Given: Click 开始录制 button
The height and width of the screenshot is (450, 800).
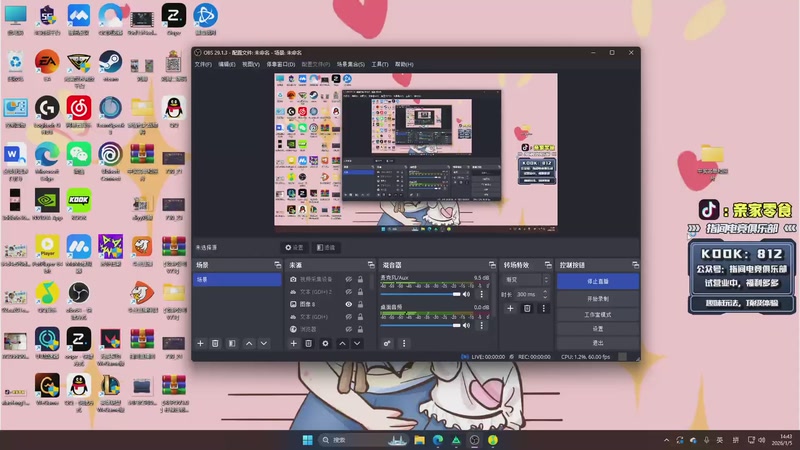Looking at the screenshot, I should (597, 298).
